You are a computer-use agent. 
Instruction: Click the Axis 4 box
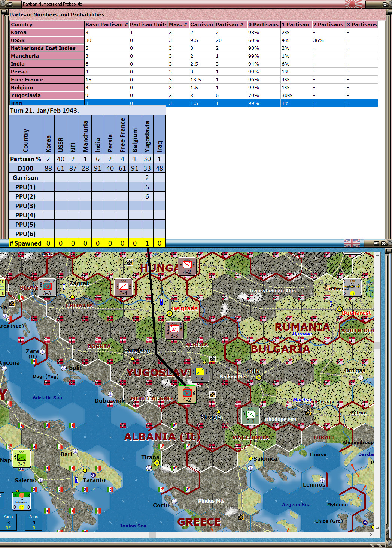(34, 522)
